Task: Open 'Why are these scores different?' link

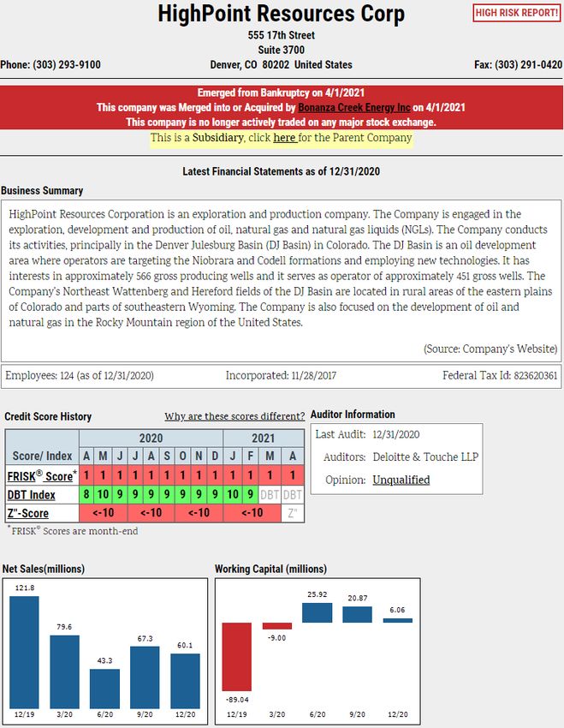Action: pyautogui.click(x=235, y=416)
